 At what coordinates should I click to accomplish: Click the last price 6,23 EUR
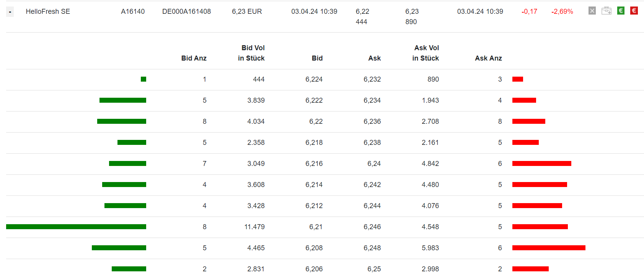[x=247, y=11]
